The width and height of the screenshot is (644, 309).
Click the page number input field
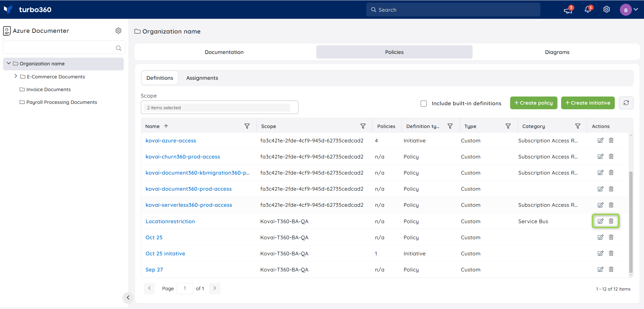coord(185,288)
